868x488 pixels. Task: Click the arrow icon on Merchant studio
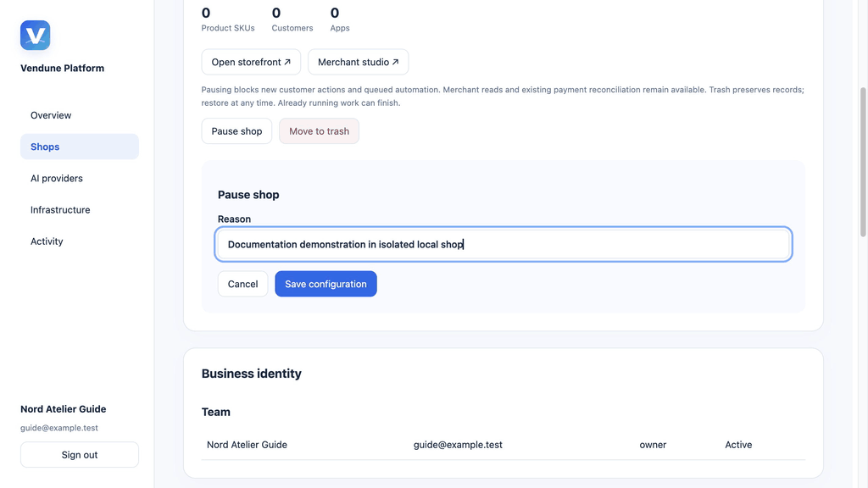[x=395, y=62]
